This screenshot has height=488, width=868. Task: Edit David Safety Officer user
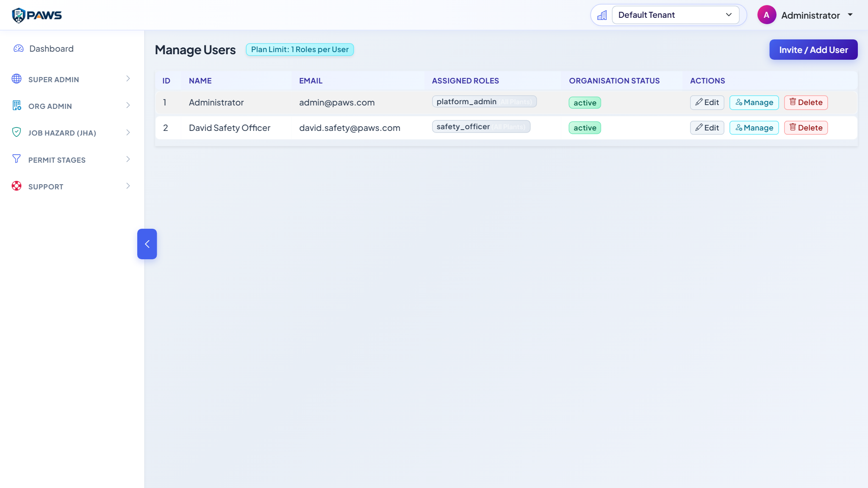coord(707,128)
